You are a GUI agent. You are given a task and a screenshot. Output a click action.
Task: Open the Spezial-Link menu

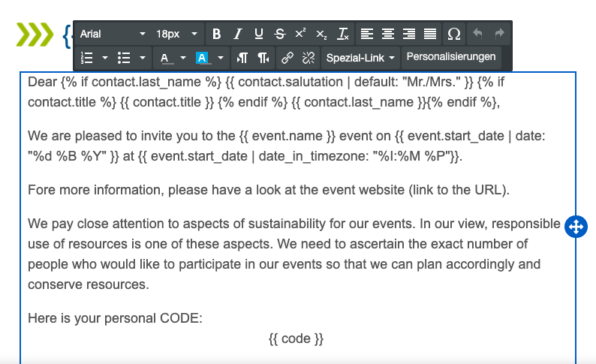pyautogui.click(x=360, y=58)
